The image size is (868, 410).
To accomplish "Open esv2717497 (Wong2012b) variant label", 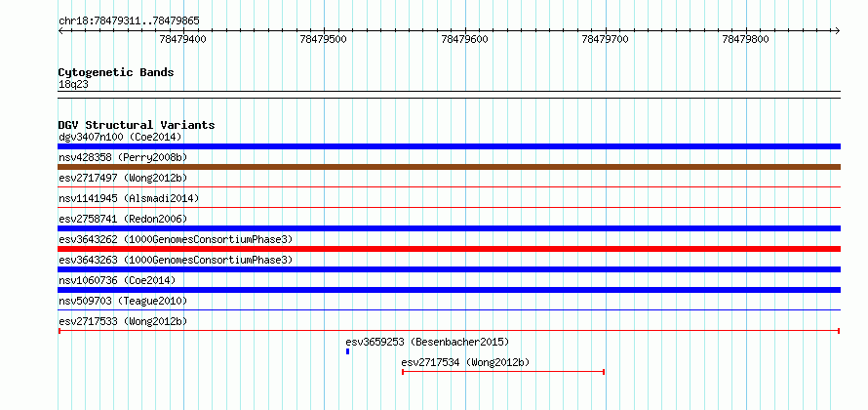I will [123, 178].
